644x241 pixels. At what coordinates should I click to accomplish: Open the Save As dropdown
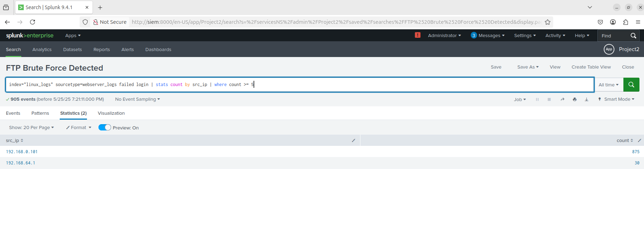(x=528, y=67)
